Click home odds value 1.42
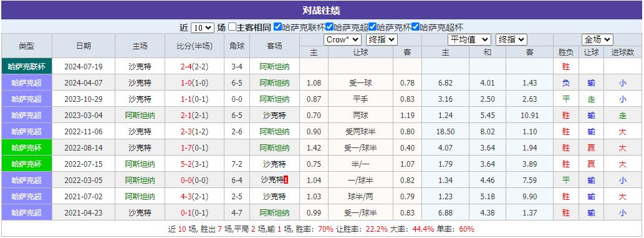This screenshot has width=644, height=238. click(x=314, y=147)
